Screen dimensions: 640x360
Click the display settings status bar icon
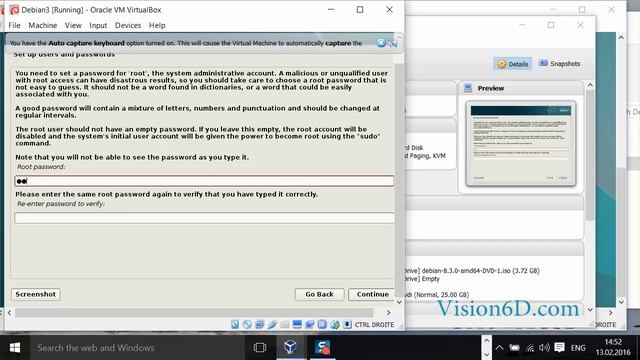click(297, 324)
